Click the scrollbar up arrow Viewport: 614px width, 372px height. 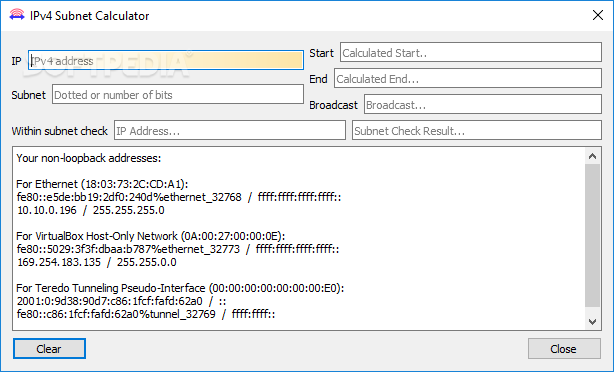(x=592, y=157)
